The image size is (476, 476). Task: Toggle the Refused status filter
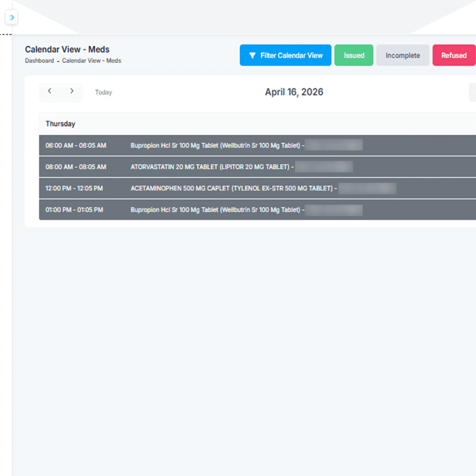pos(454,55)
